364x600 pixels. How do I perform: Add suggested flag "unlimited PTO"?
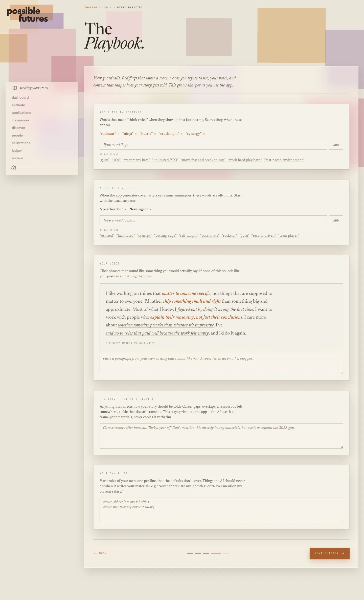tap(165, 160)
